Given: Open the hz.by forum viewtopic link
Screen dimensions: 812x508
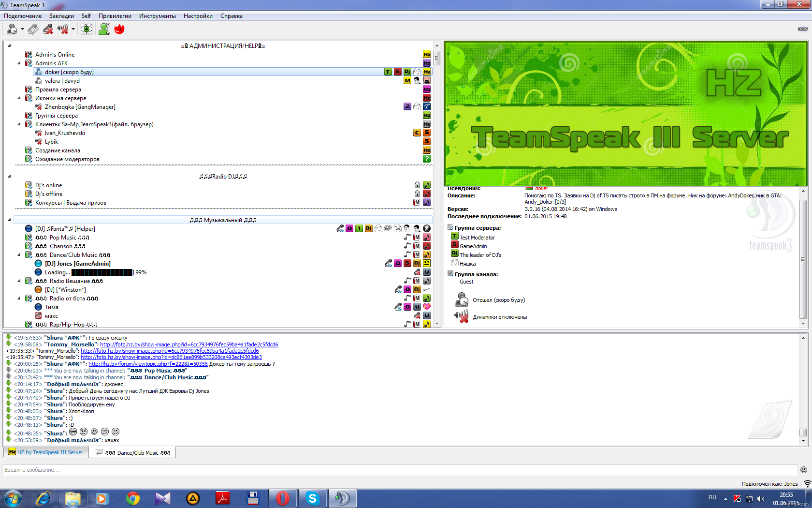Looking at the screenshot, I should click(148, 364).
